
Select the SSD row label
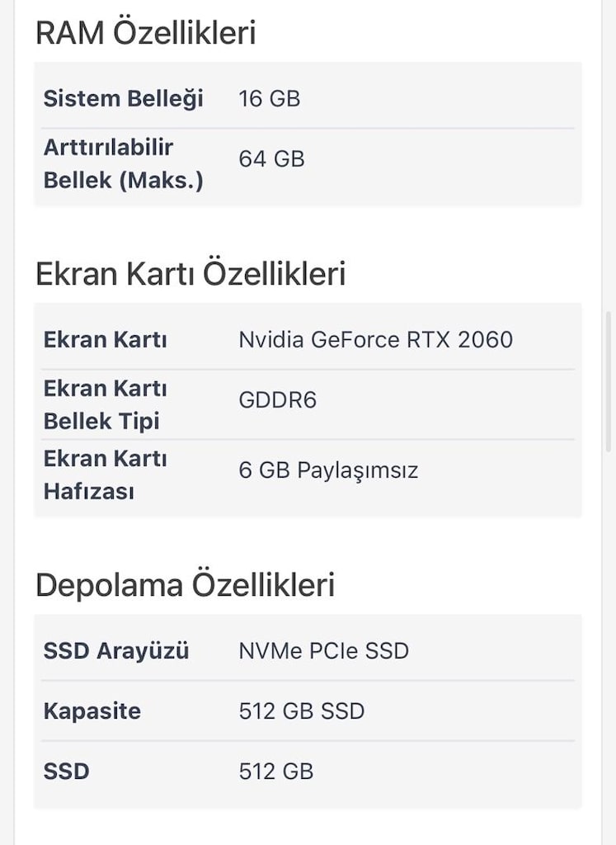pyautogui.click(x=66, y=772)
